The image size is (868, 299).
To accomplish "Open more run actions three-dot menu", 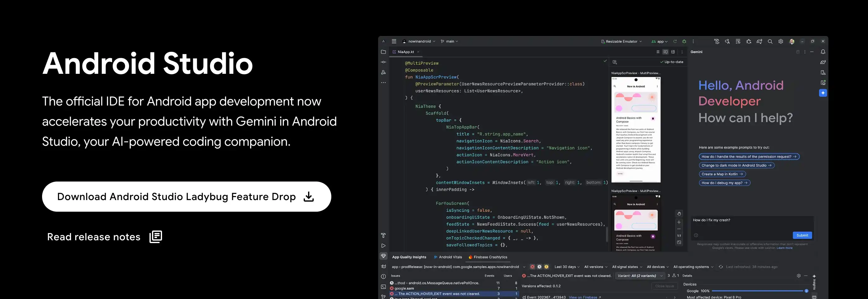I will tap(693, 41).
